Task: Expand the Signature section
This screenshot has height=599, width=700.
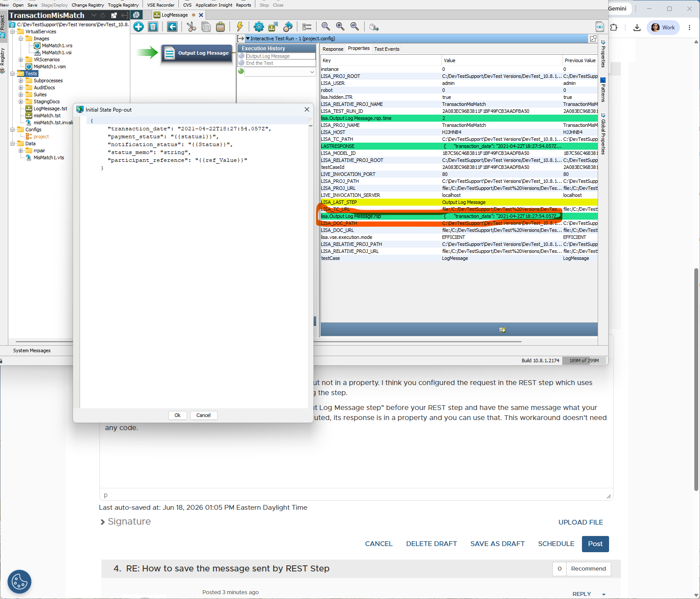Action: pos(125,522)
